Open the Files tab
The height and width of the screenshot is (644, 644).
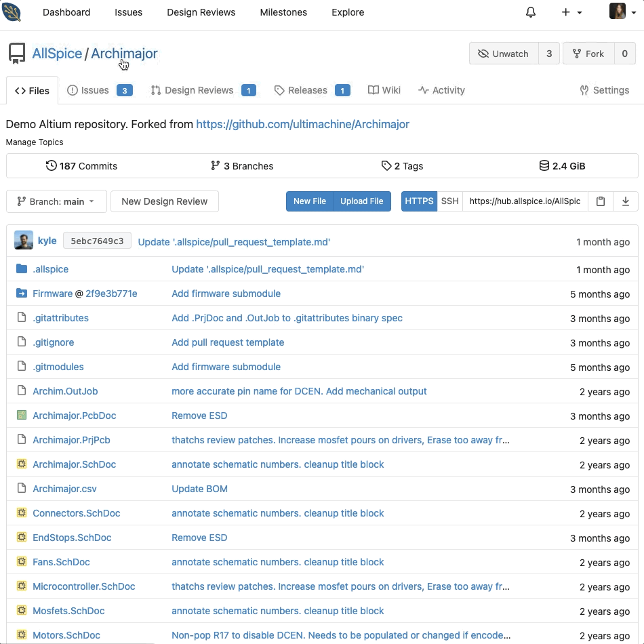point(32,90)
